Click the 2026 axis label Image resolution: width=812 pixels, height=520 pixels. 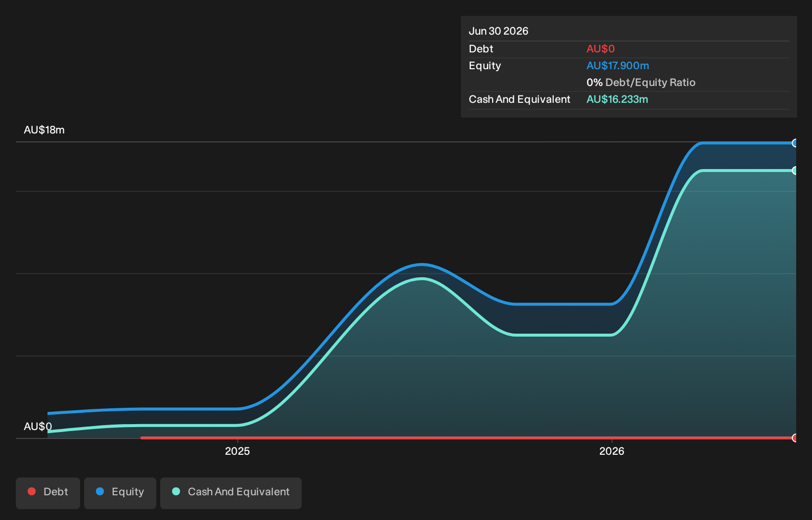point(612,451)
